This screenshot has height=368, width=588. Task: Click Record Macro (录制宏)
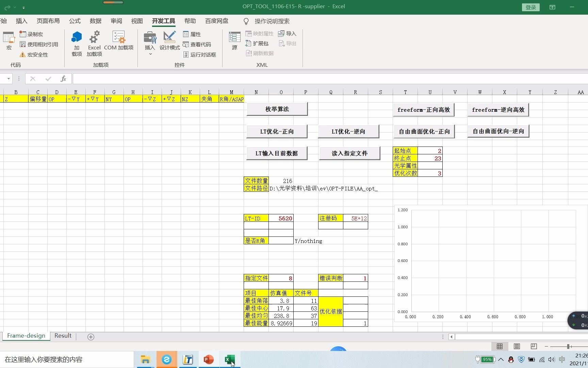pos(31,34)
